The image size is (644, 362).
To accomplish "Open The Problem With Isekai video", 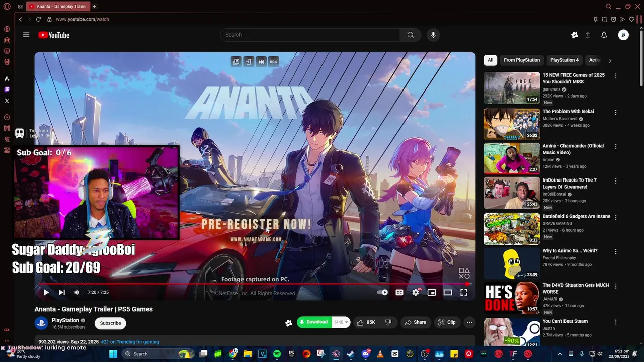I will [568, 112].
